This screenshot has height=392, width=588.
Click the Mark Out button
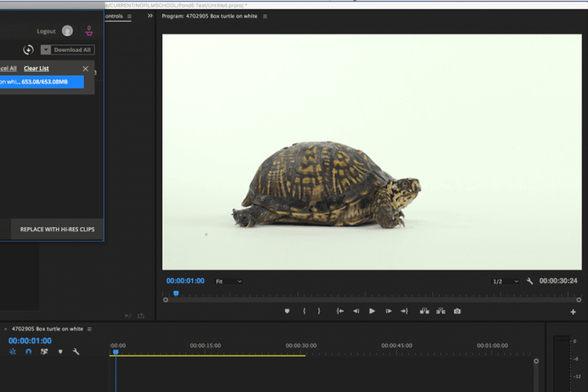point(319,311)
